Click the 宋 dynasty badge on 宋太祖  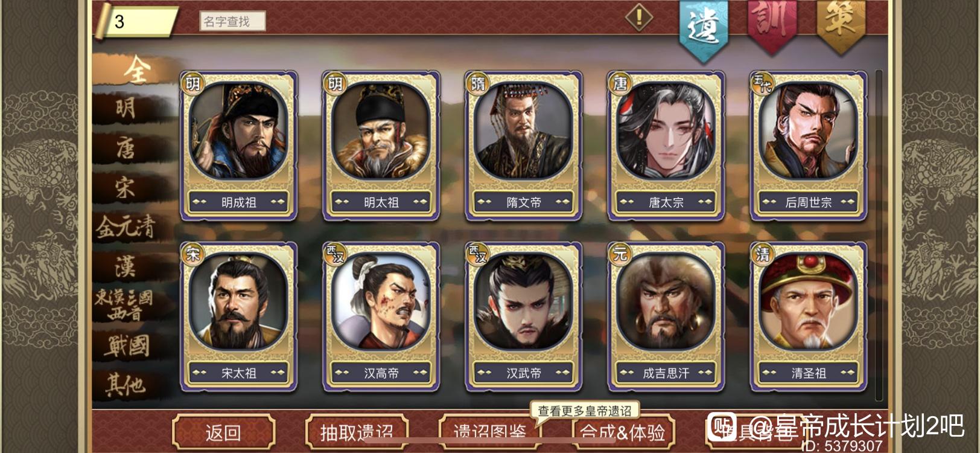coord(192,254)
